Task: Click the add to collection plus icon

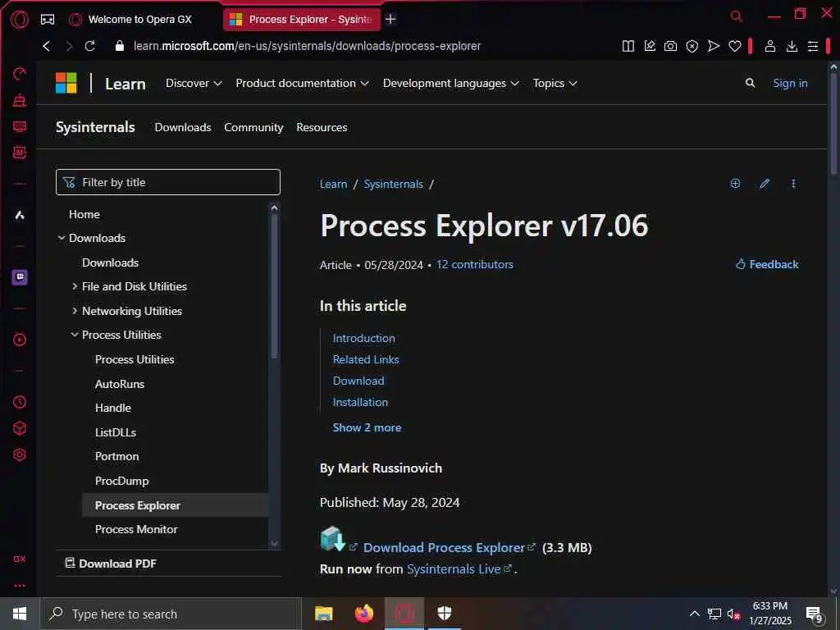Action: click(735, 184)
